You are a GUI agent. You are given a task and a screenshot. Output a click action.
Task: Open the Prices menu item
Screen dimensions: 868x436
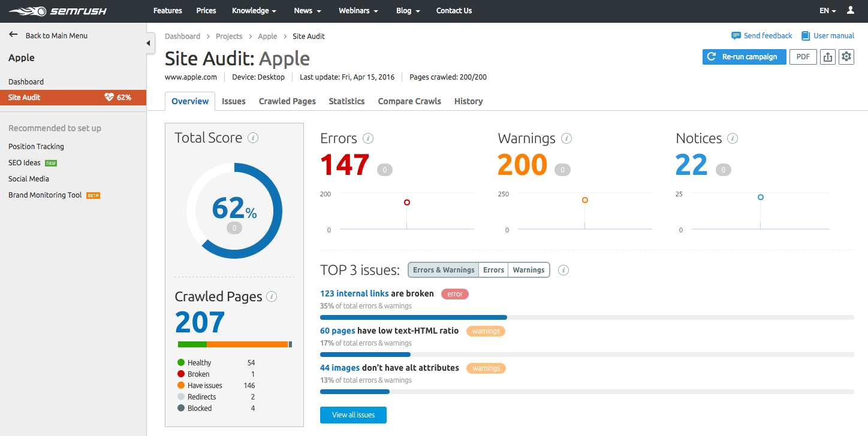click(x=206, y=11)
